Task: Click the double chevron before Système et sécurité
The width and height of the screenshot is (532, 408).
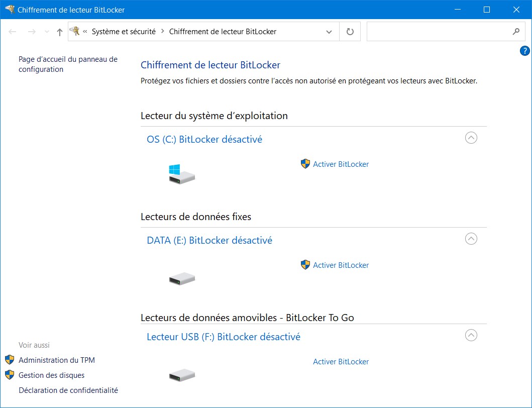Action: click(85, 32)
